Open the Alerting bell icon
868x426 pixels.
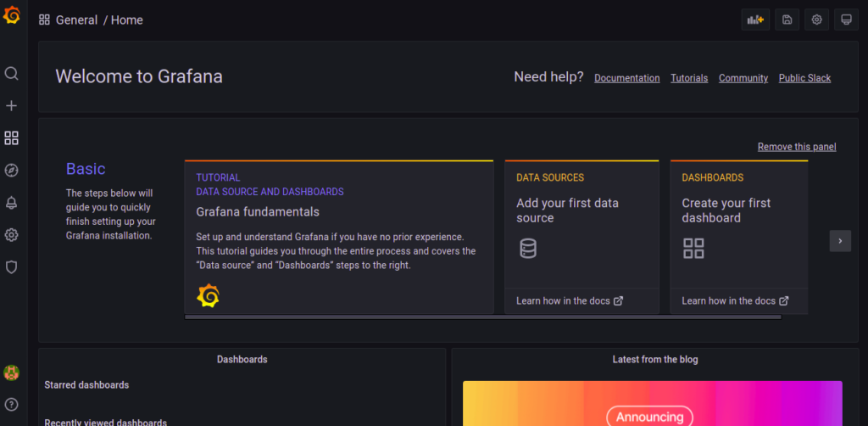pyautogui.click(x=12, y=203)
